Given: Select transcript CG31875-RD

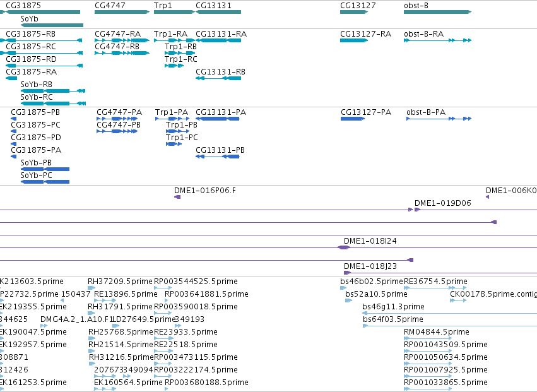Looking at the screenshot, I should (44, 66).
